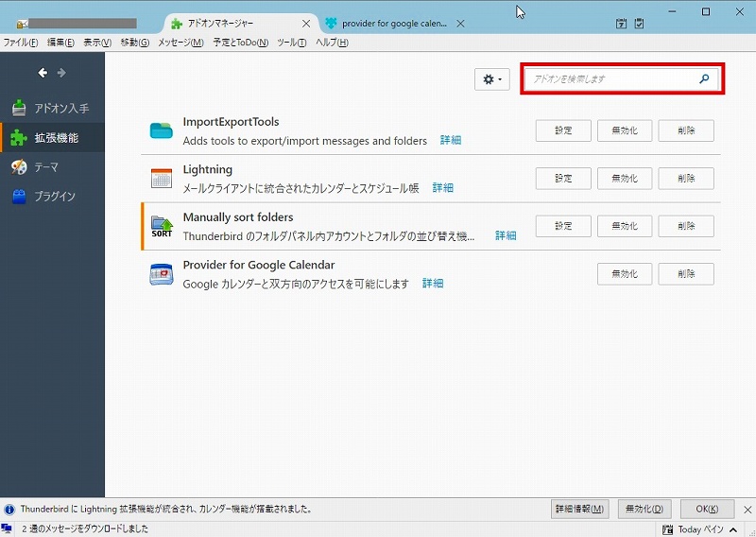The image size is (756, 537).
Task: Click the Manually sort folders icon
Action: point(162,226)
